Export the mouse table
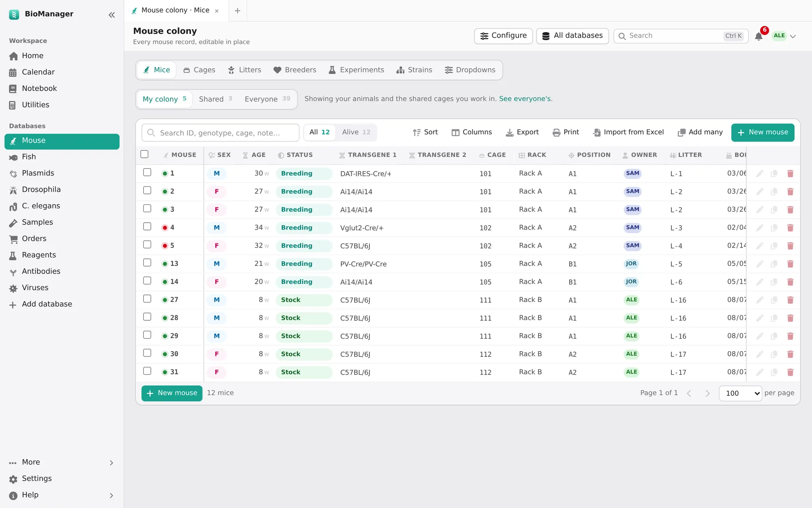The width and height of the screenshot is (812, 508). click(522, 132)
